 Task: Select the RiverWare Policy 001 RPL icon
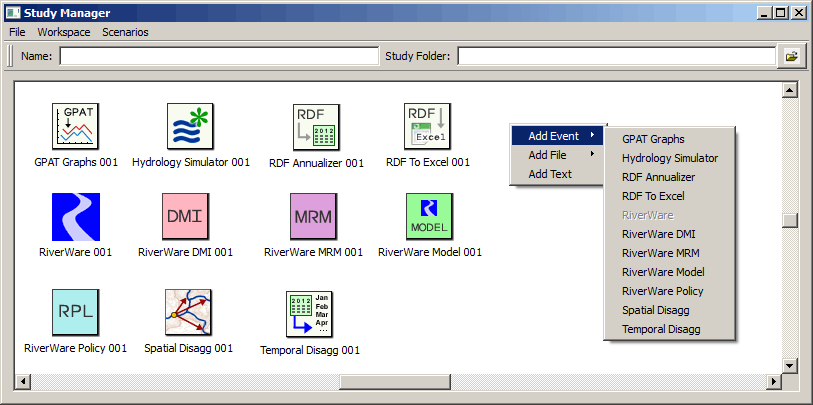click(76, 312)
